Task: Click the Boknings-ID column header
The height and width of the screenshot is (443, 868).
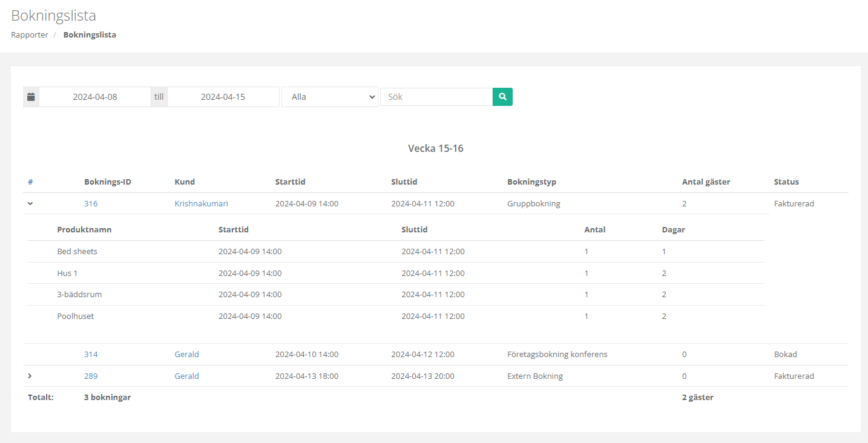Action: pyautogui.click(x=107, y=182)
